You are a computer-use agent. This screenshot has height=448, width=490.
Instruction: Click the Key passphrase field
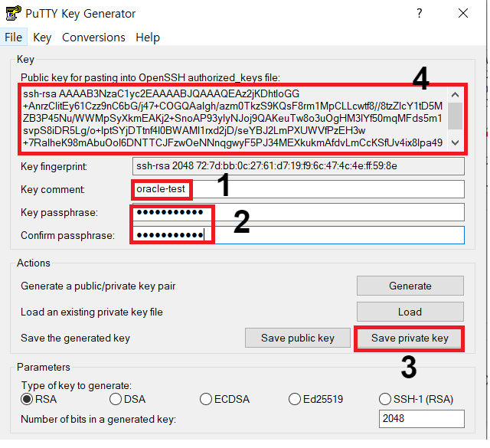(x=299, y=212)
